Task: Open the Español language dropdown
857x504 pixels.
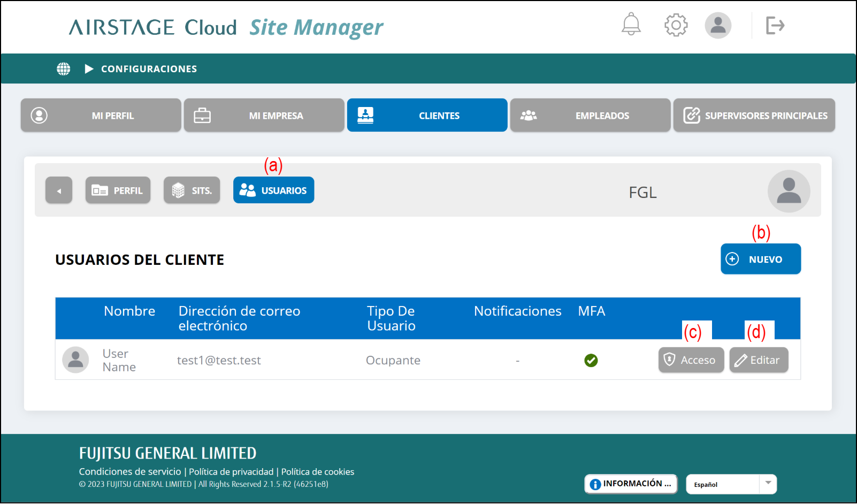Action: click(x=731, y=484)
